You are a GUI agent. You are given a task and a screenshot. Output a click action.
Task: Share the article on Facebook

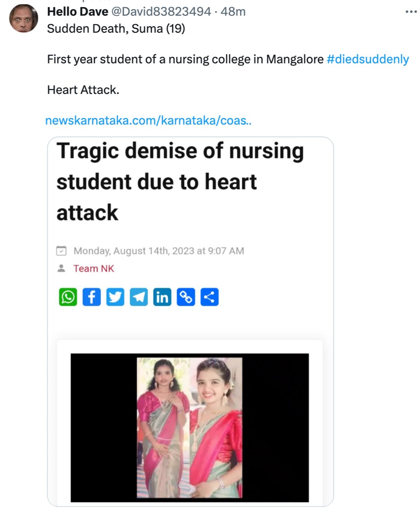(x=91, y=297)
